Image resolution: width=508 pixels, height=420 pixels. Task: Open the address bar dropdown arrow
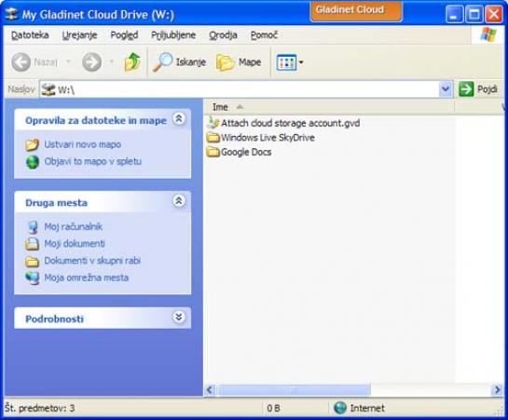coord(446,89)
